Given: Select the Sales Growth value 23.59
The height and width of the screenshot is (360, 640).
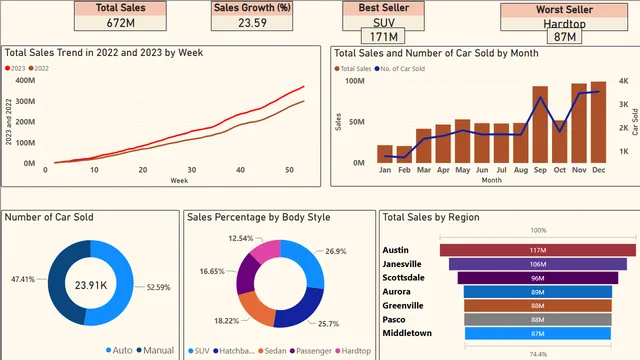Looking at the screenshot, I should pos(252,23).
